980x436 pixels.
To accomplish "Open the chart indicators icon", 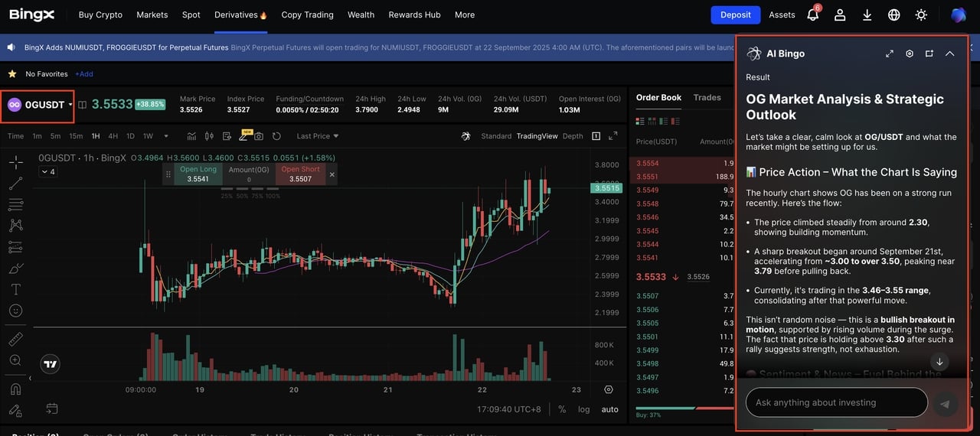I will (x=191, y=136).
